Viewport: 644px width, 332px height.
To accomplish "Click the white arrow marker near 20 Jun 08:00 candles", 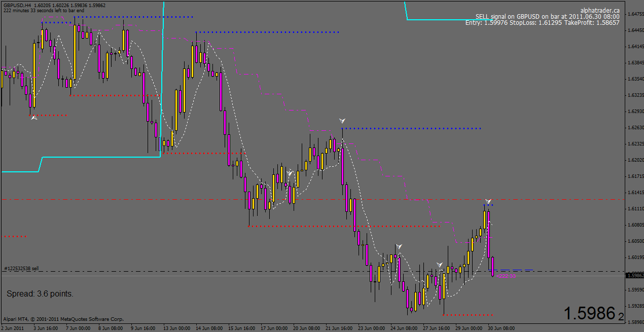I will 290,173.
